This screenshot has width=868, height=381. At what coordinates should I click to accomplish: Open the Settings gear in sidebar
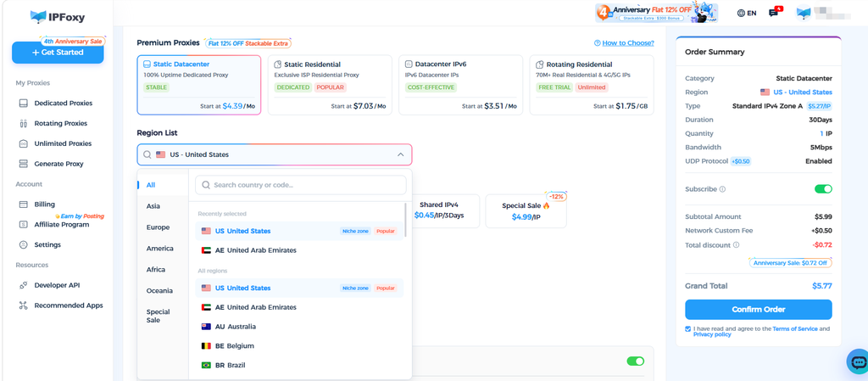click(23, 244)
